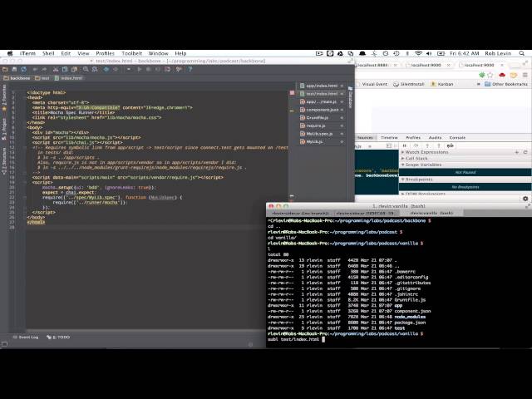Image resolution: width=532 pixels, height=399 pixels.
Task: Click the Undo arrow in IDE toolbar
Action: pyautogui.click(x=35, y=69)
